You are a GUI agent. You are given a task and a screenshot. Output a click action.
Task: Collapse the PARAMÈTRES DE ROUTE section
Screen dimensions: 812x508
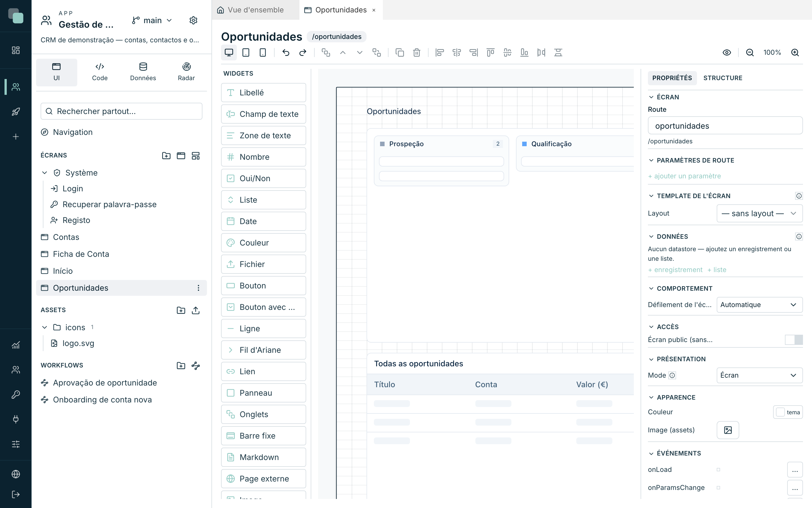point(651,160)
